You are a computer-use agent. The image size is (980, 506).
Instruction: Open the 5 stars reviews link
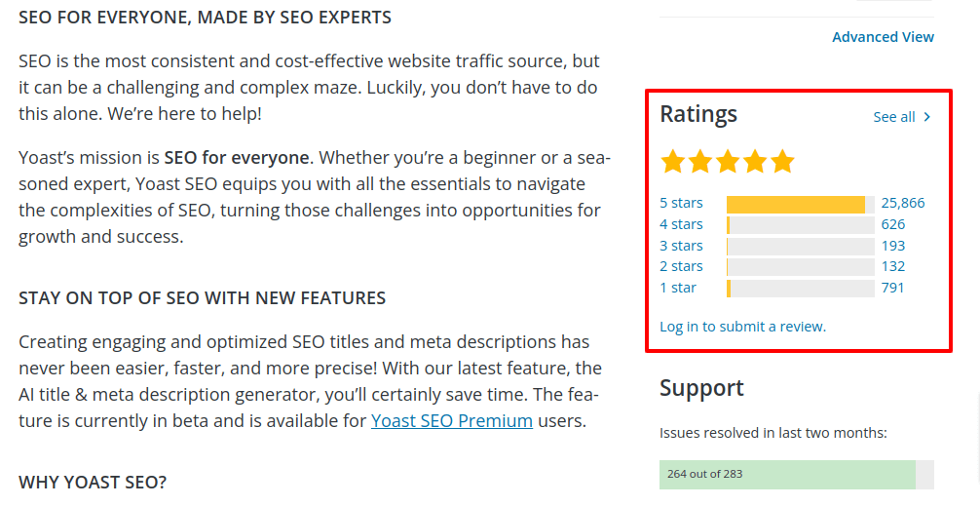pyautogui.click(x=681, y=204)
